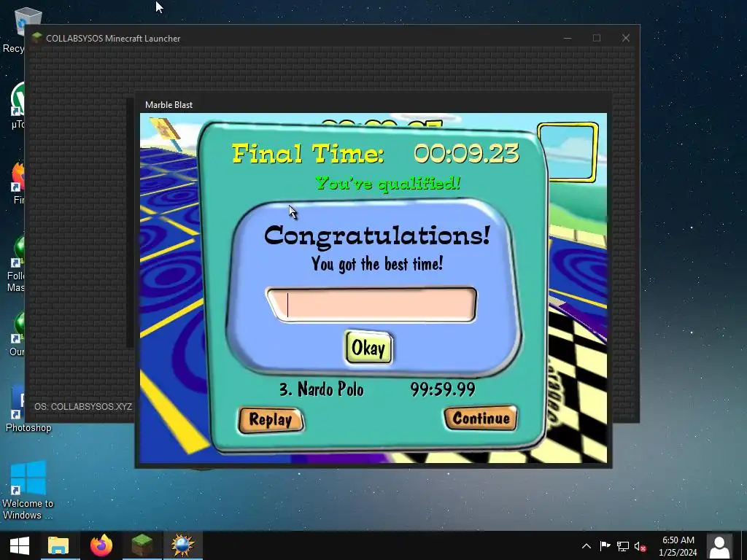Show hidden system tray icons
Viewport: 747px width, 560px height.
(x=587, y=546)
